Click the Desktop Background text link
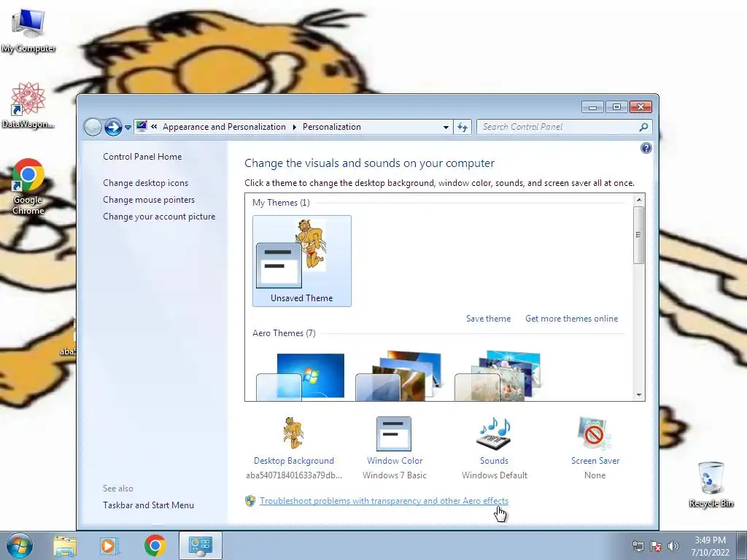Image resolution: width=747 pixels, height=560 pixels. (294, 461)
